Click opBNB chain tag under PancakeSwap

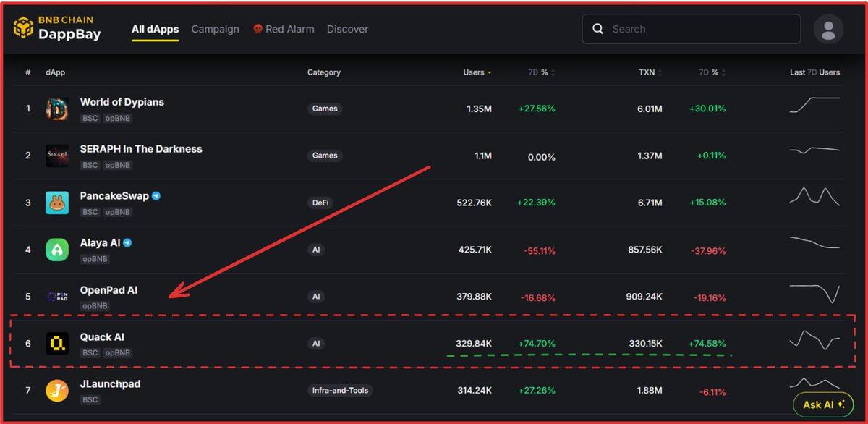[117, 212]
